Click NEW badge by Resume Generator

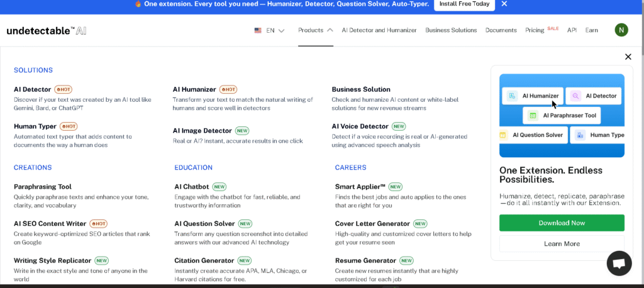point(407,260)
